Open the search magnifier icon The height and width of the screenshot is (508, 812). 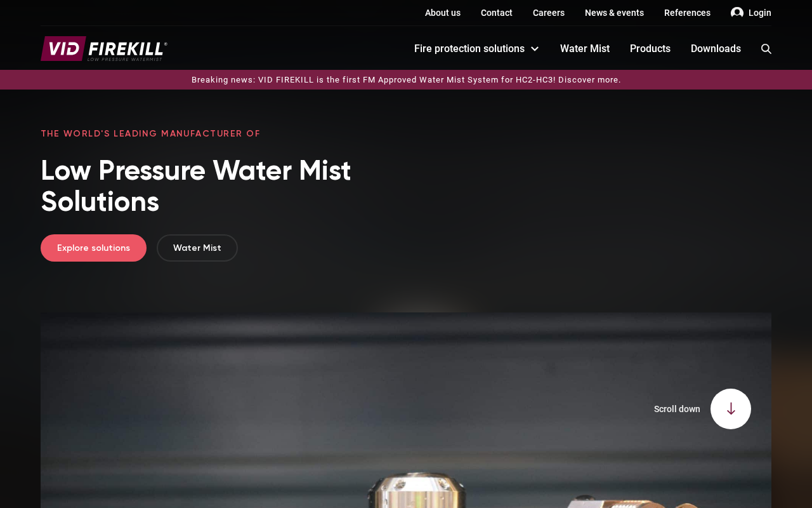point(766,49)
